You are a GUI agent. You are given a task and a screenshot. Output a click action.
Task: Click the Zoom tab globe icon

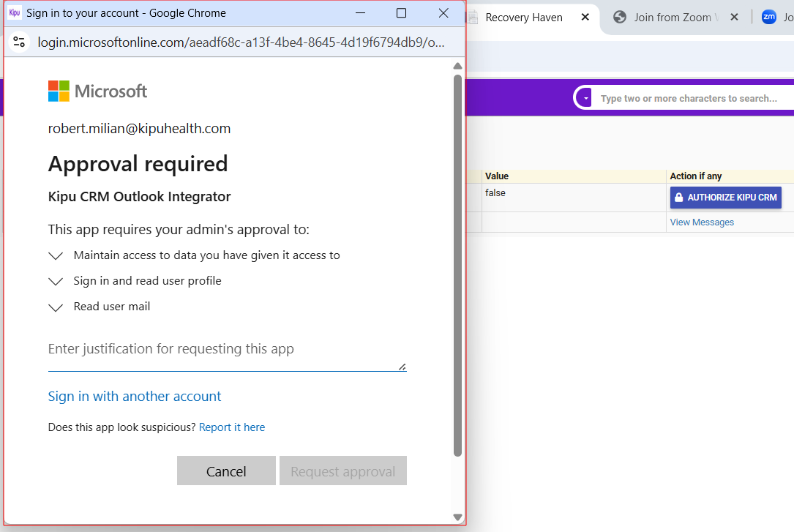[620, 17]
